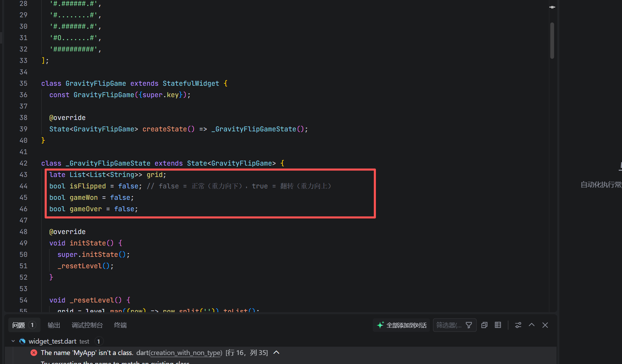Image resolution: width=622 pixels, height=364 pixels.
Task: Click super.initState() on line 50
Action: point(92,254)
